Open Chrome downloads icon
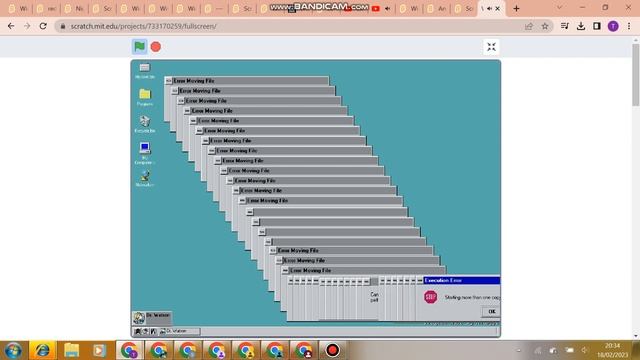 click(x=581, y=26)
